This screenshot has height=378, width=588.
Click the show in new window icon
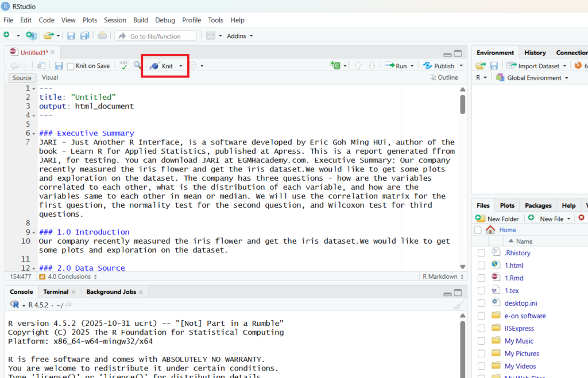pos(41,66)
